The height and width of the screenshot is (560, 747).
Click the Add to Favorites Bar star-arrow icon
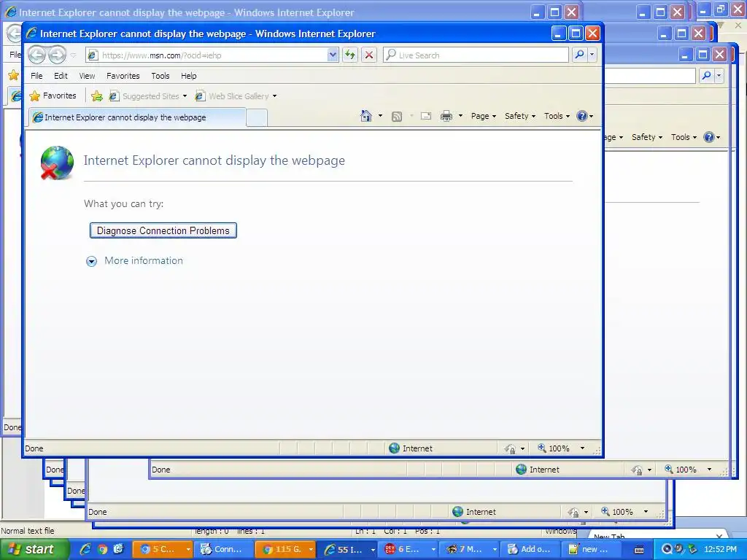tap(97, 96)
